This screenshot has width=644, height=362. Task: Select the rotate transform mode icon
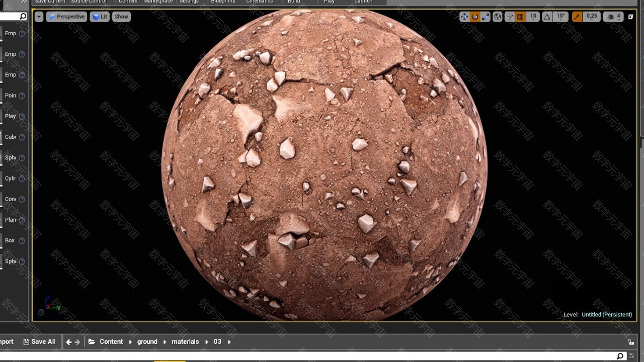point(475,17)
